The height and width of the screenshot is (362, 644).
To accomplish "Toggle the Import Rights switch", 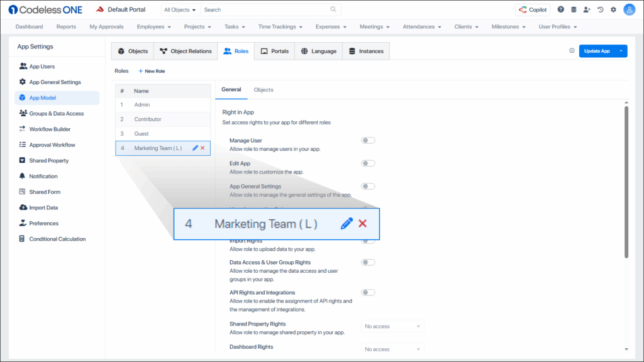I will (x=368, y=242).
